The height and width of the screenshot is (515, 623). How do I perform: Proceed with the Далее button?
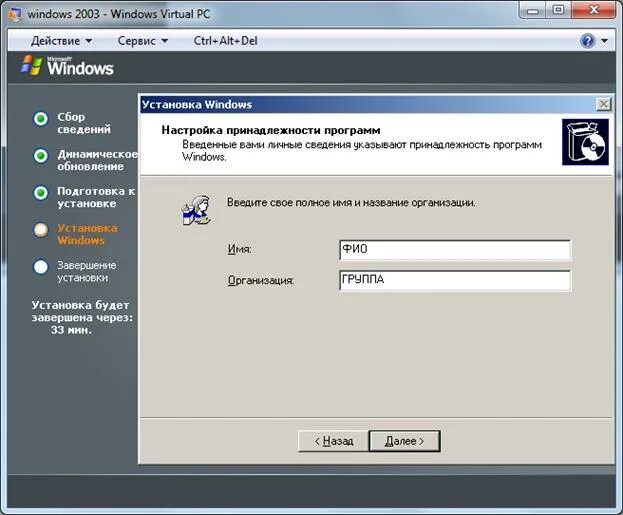pos(404,441)
